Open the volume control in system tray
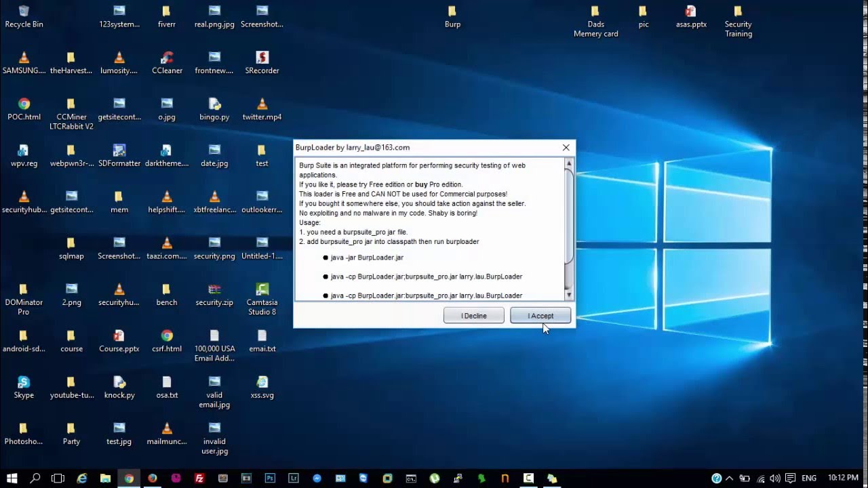The image size is (868, 488). tap(775, 478)
